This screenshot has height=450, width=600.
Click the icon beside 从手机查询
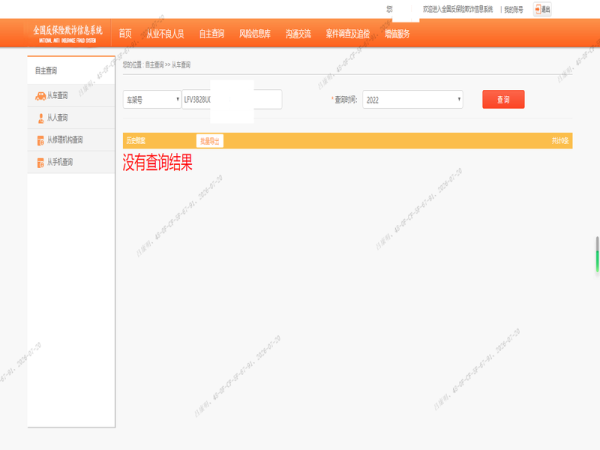point(41,163)
